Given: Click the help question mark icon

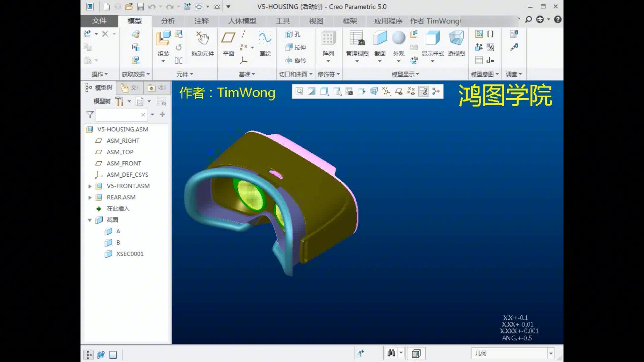Looking at the screenshot, I should 557,19.
